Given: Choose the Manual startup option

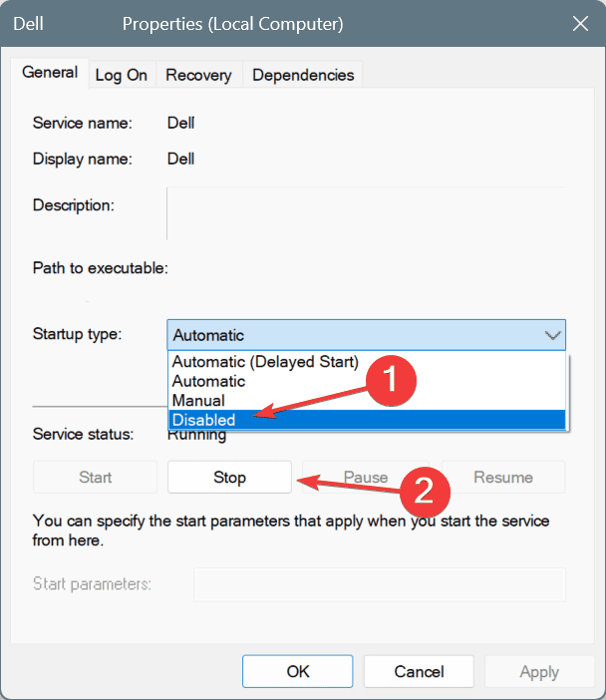Looking at the screenshot, I should tap(367, 401).
